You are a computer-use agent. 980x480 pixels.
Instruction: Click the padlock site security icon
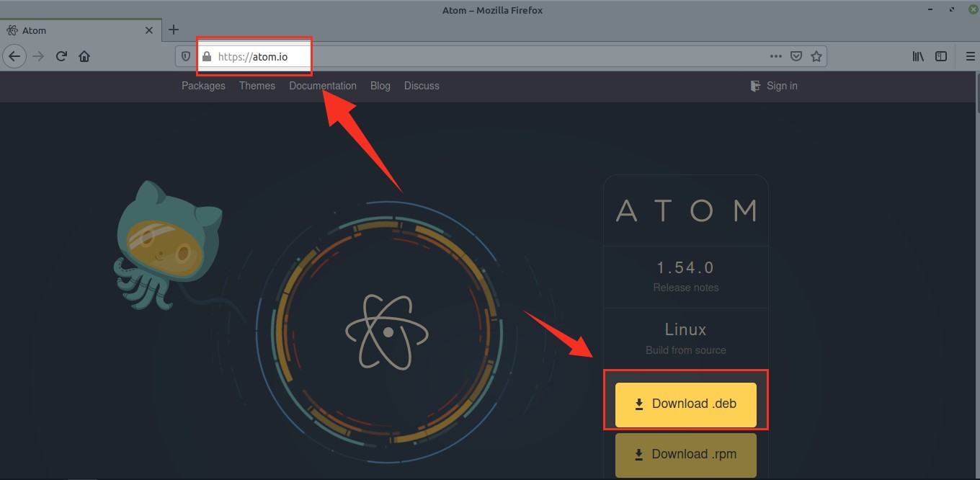point(206,56)
